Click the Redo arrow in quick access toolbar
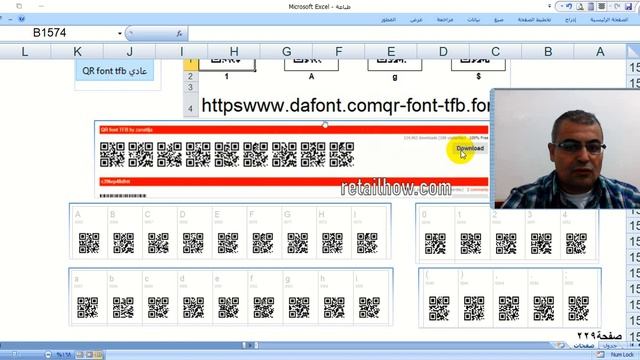 pyautogui.click(x=617, y=7)
